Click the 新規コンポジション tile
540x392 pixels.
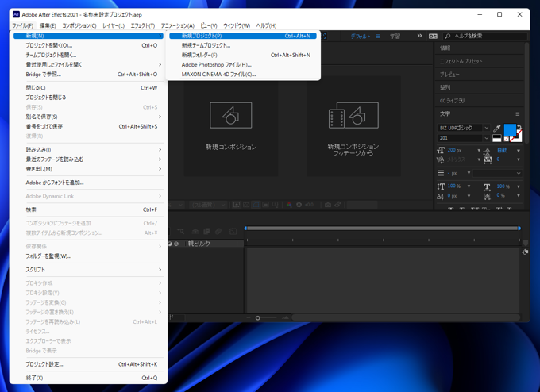[231, 126]
